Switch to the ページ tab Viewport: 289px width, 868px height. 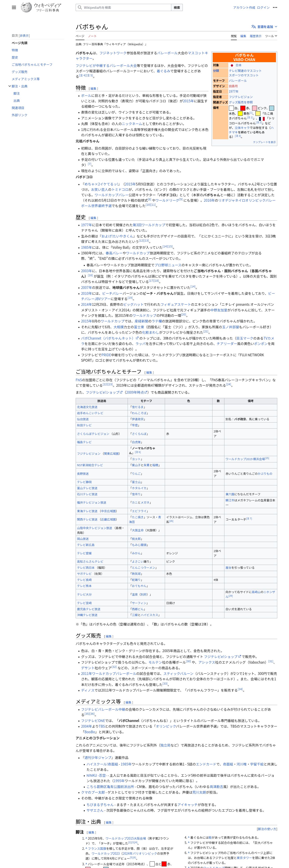tap(80, 36)
